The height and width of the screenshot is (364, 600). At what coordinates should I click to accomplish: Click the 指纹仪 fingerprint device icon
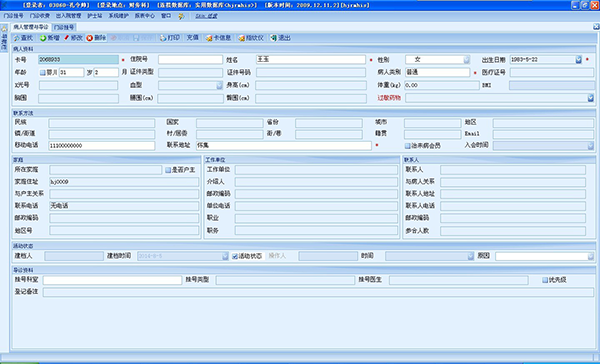click(241, 38)
